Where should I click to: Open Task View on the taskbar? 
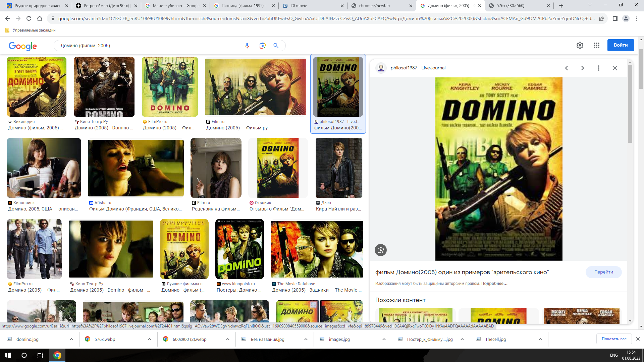click(x=40, y=355)
